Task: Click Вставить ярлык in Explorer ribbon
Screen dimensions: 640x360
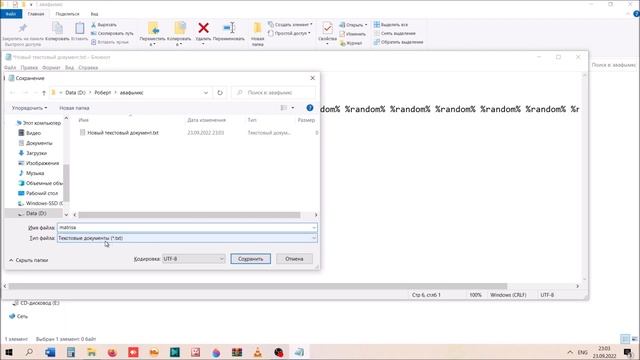Action: tap(110, 42)
